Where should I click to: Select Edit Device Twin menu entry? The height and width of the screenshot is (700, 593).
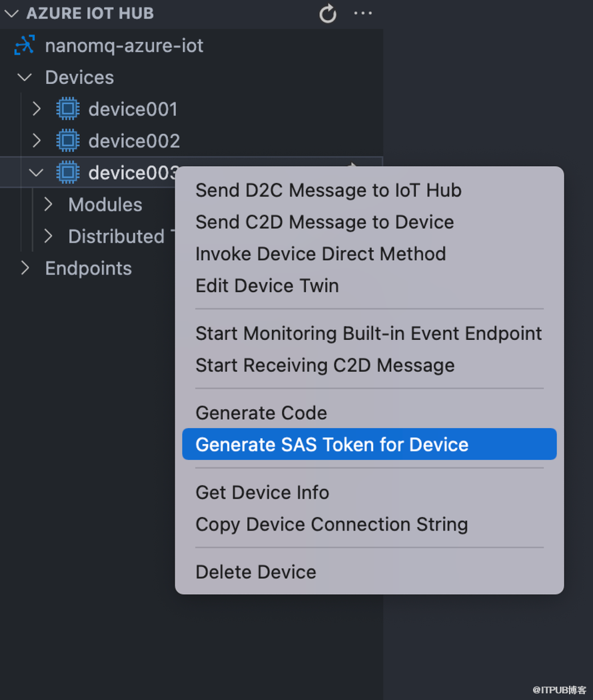coord(267,286)
